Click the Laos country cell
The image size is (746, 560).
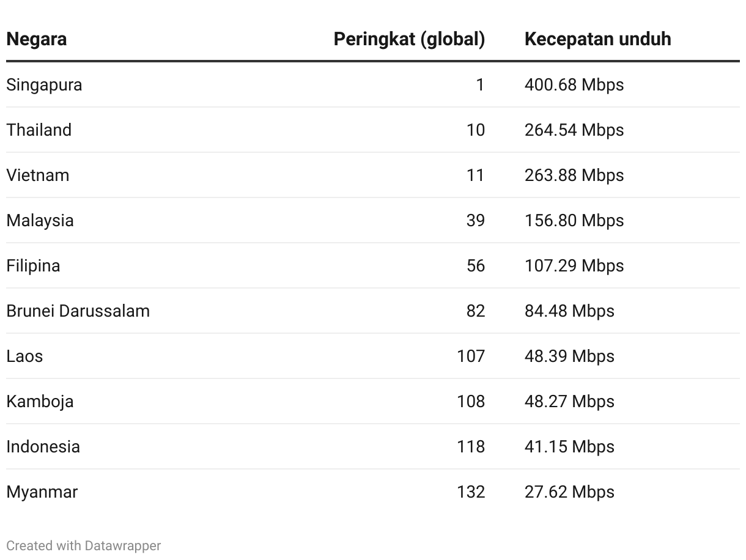[24, 356]
